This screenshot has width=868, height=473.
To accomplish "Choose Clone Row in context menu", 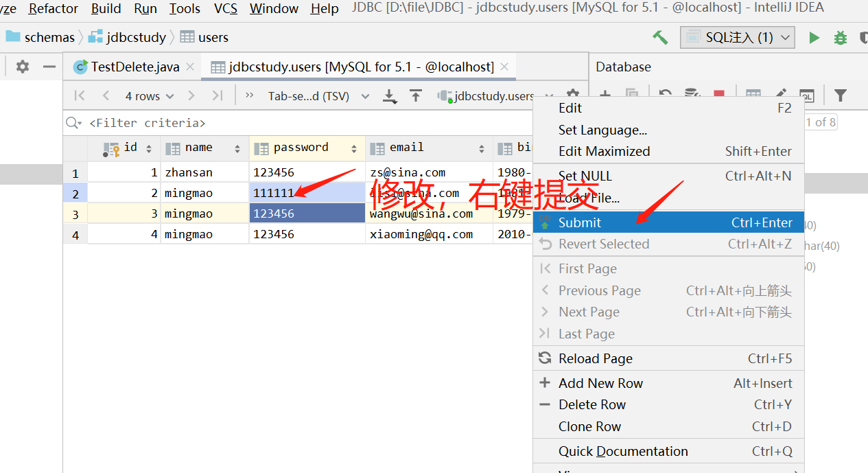I will (668, 426).
